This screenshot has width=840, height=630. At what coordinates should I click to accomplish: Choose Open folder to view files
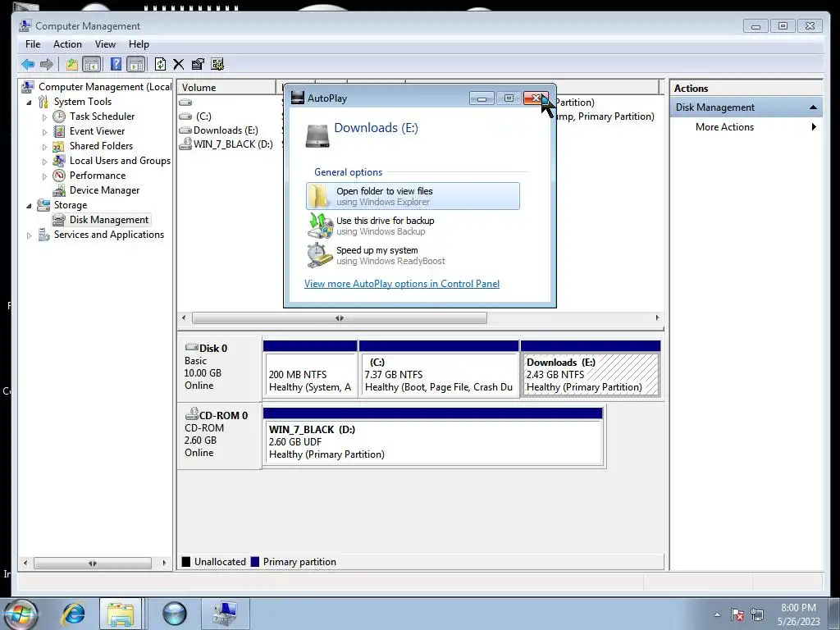click(413, 196)
